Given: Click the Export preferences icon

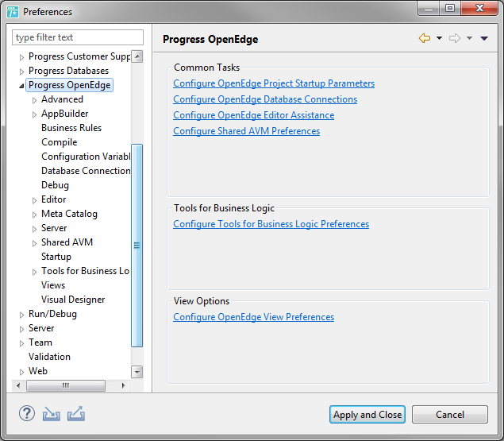Looking at the screenshot, I should 76,413.
